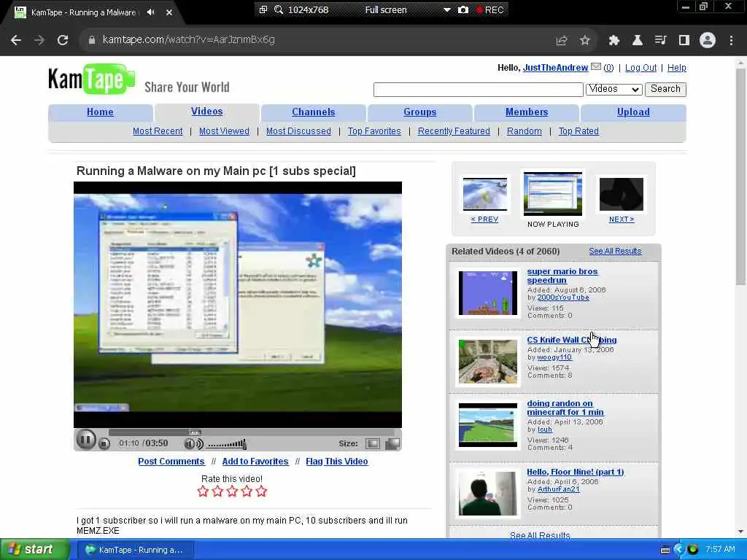Rate the video one star
The height and width of the screenshot is (560, 747).
coord(203,491)
